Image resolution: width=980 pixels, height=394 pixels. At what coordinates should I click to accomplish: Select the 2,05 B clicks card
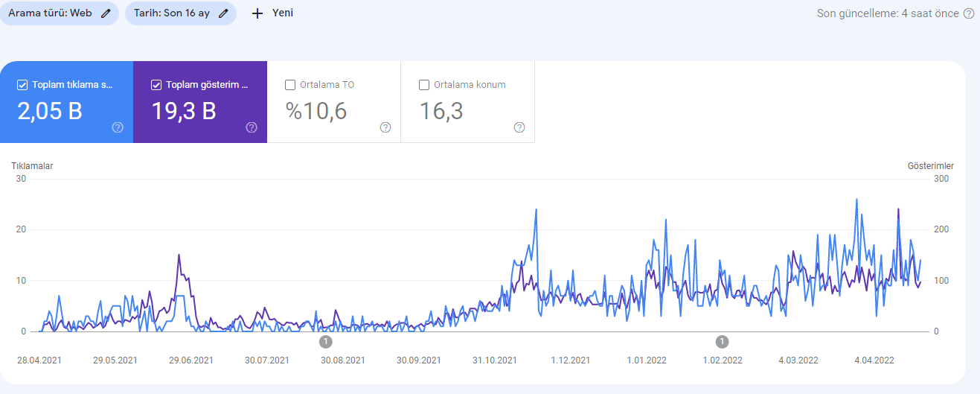67,102
